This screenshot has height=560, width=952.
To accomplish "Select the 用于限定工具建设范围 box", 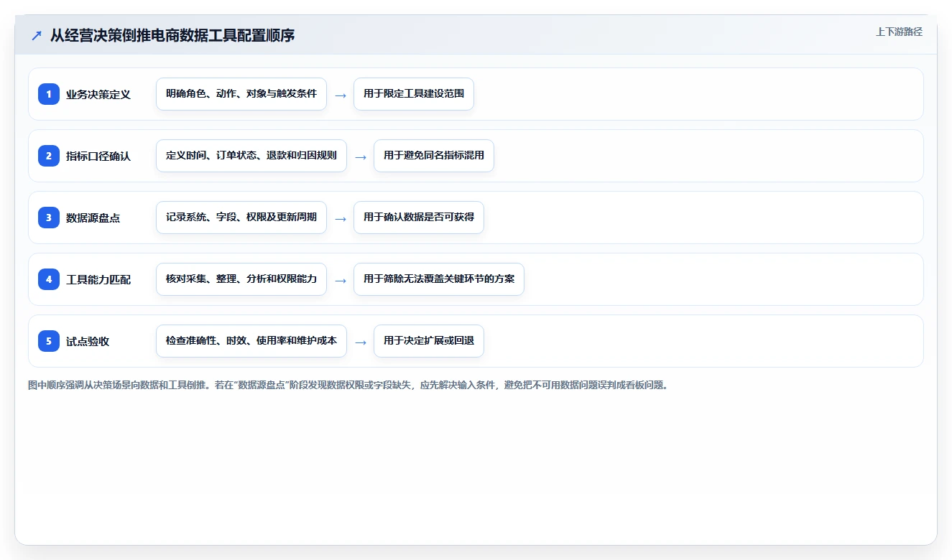I will (x=414, y=94).
